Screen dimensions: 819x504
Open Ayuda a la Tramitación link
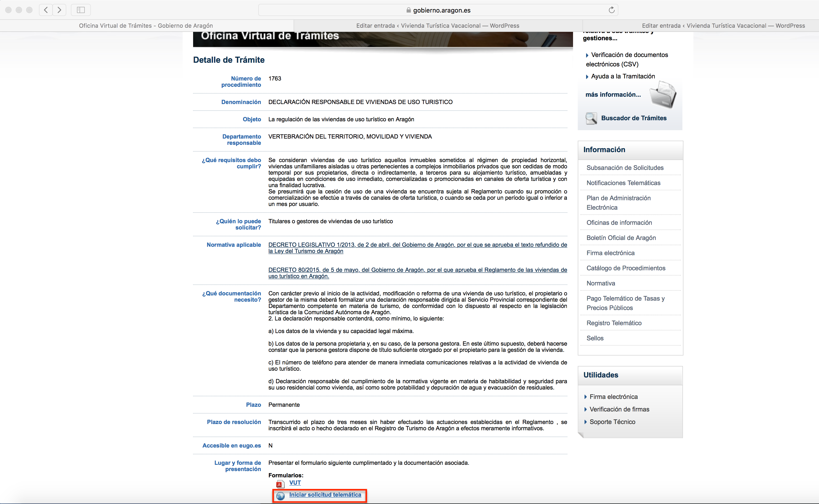click(x=623, y=76)
